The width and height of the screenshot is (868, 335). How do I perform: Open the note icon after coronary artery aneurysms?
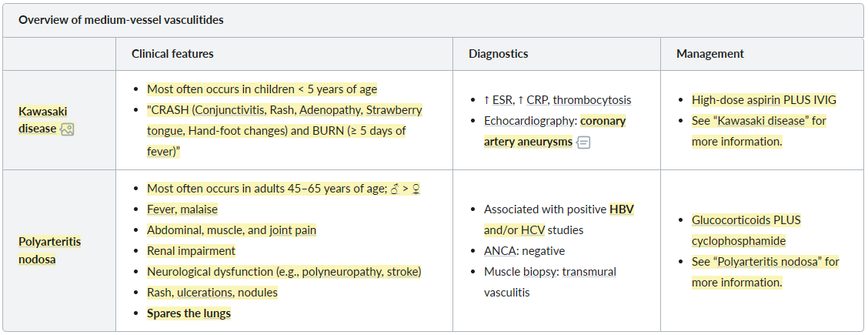coord(583,142)
